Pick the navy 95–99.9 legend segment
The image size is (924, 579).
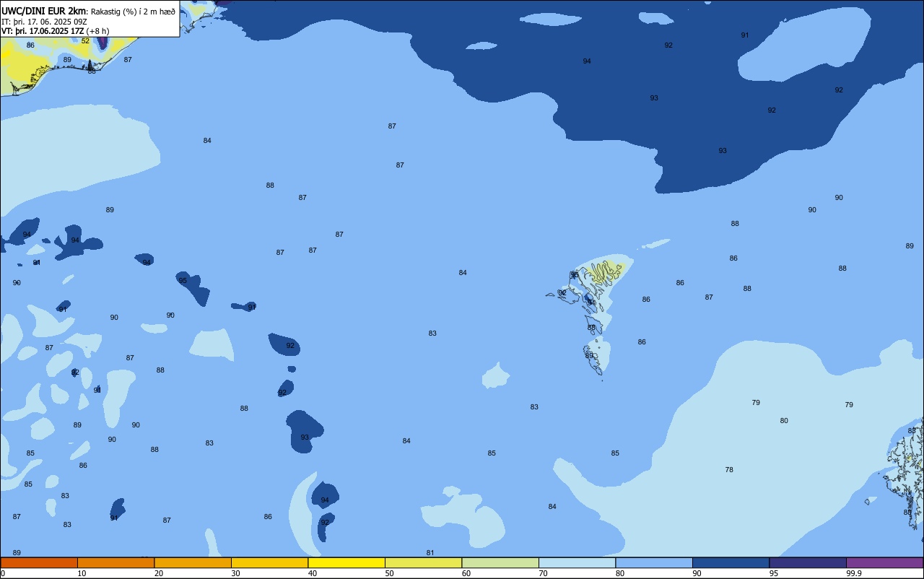tap(808, 562)
